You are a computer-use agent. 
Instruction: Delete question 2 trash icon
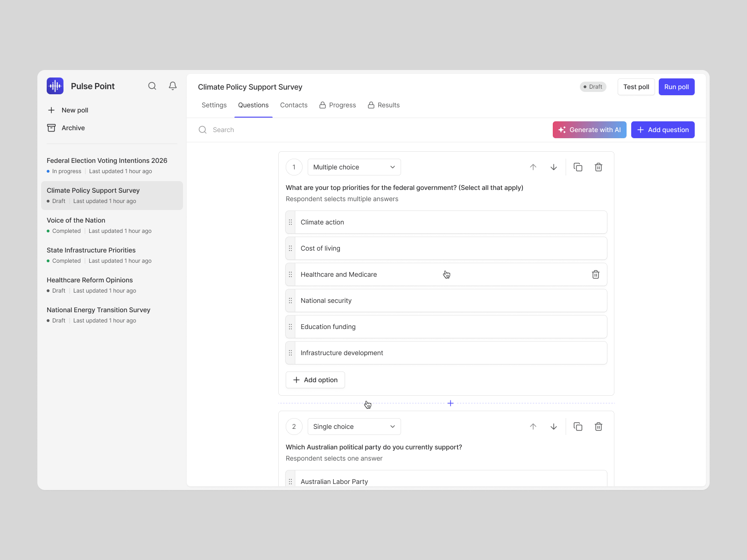[599, 427]
